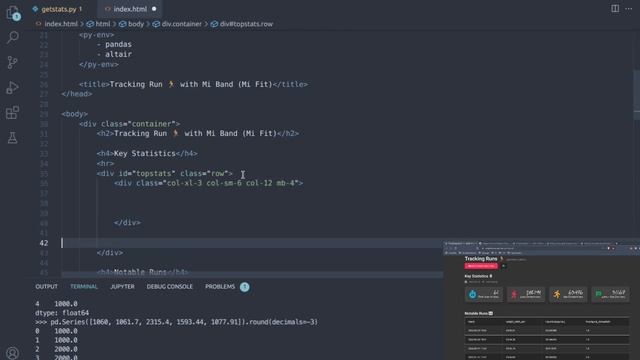
Task: Open the Testing beaker view
Action: 13,138
